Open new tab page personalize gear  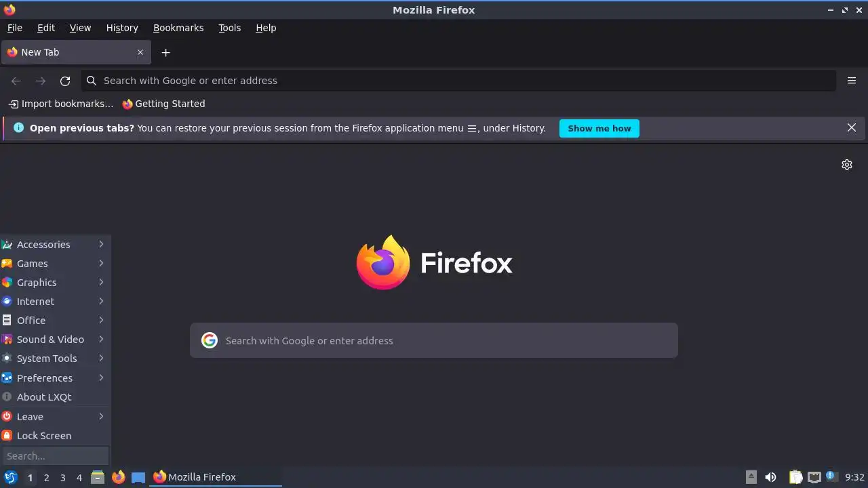[x=847, y=165]
